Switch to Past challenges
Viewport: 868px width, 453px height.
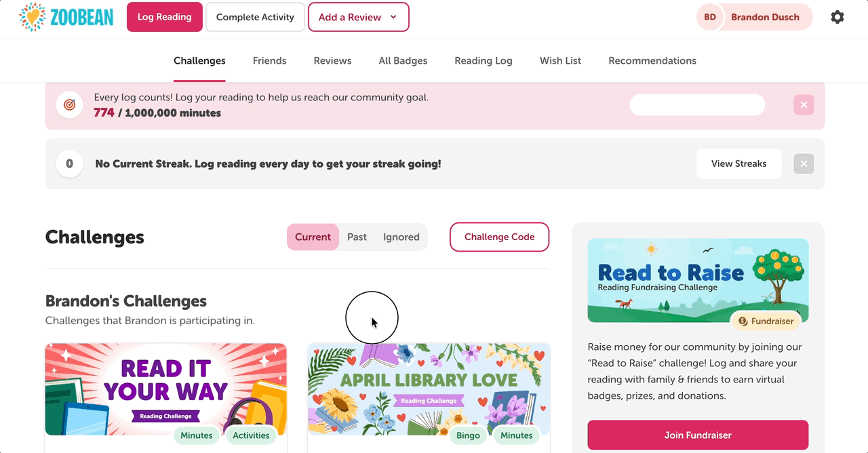click(x=357, y=237)
